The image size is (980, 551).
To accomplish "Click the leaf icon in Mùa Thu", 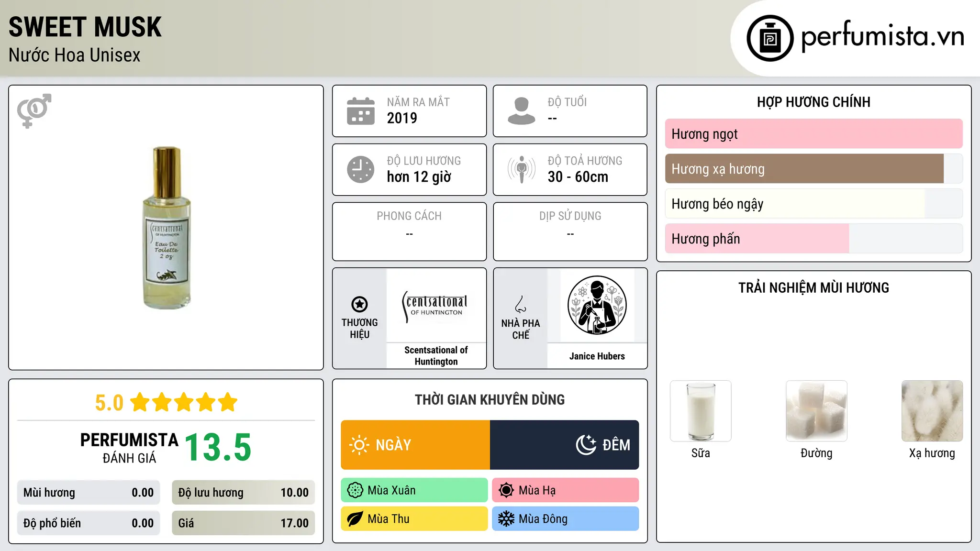I will click(355, 519).
